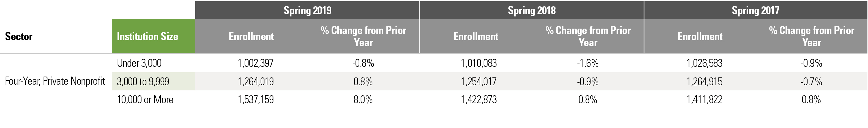Select the Spring 2018 header cell
Screen dimensions: 868x128
click(532, 10)
